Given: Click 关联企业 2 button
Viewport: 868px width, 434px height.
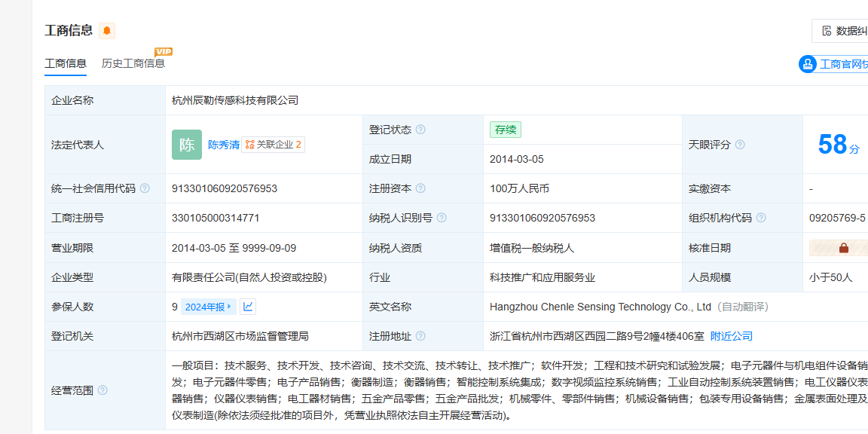Looking at the screenshot, I should tap(273, 145).
